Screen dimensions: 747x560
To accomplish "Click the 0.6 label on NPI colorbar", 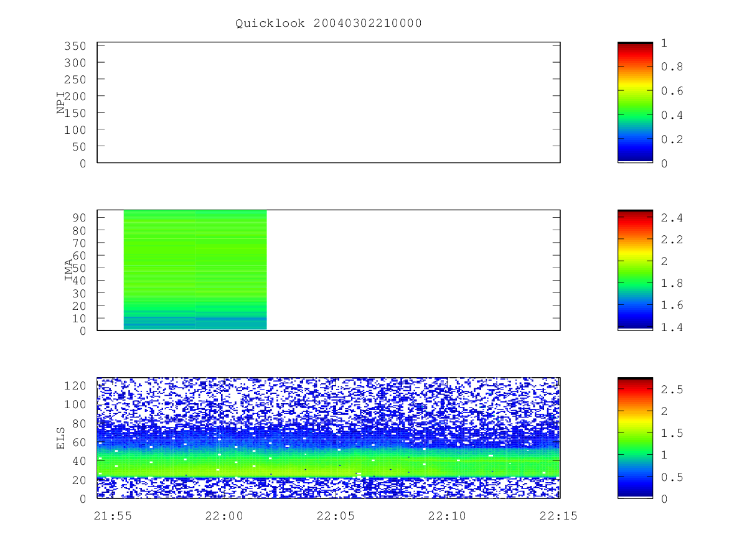I will coord(671,91).
